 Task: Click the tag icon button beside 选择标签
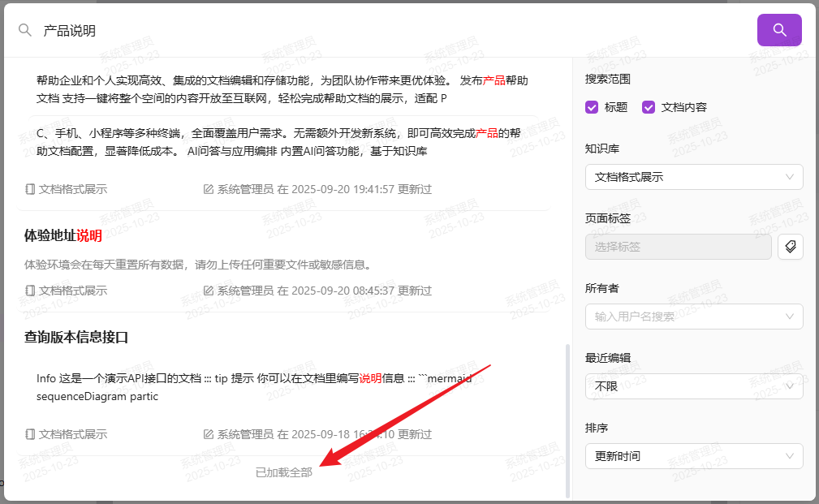click(791, 247)
